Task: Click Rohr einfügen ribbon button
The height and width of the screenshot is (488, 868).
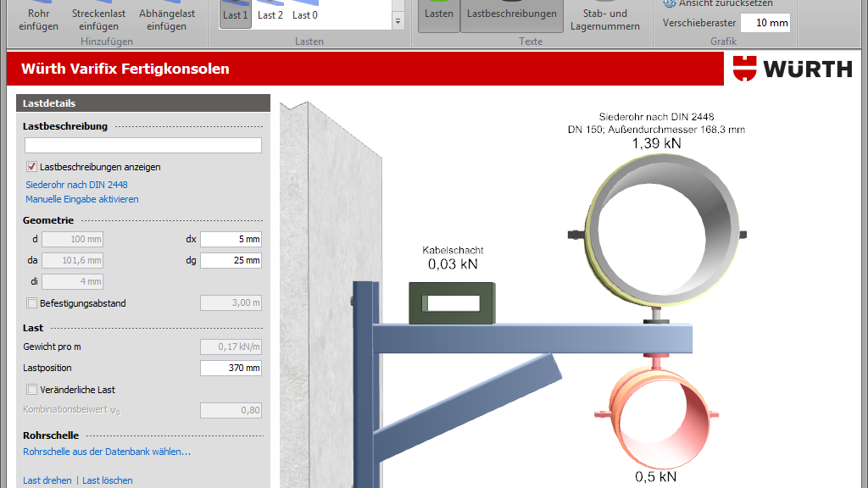Action: [38, 17]
